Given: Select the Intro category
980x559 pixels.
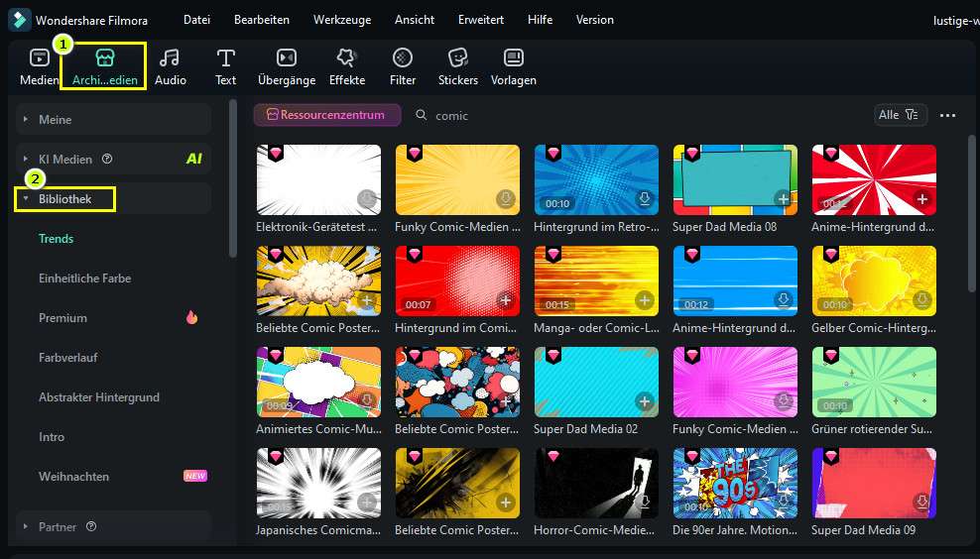Looking at the screenshot, I should (52, 436).
